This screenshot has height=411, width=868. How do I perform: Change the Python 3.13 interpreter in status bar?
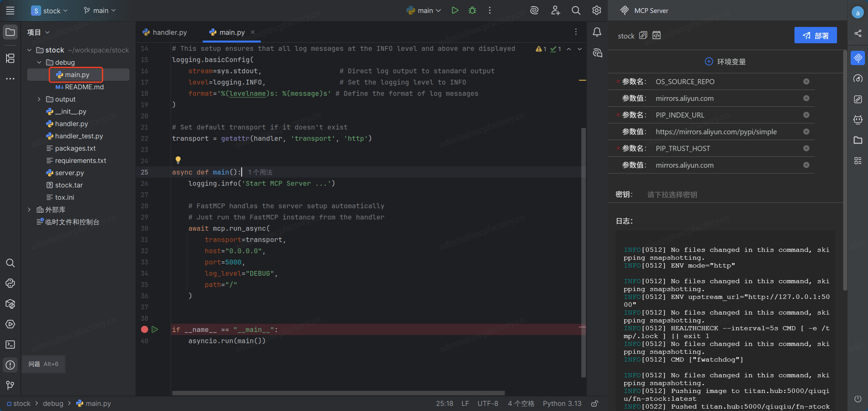click(562, 404)
